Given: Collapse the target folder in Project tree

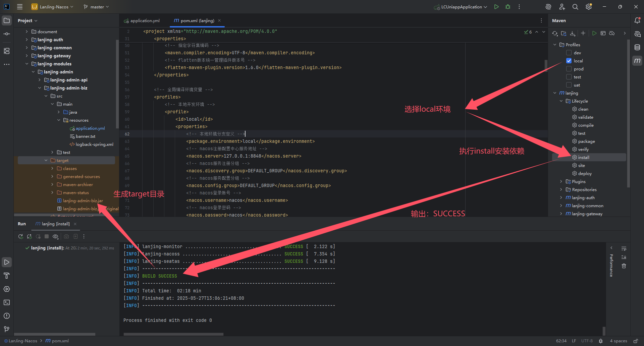Looking at the screenshot, I should [46, 160].
